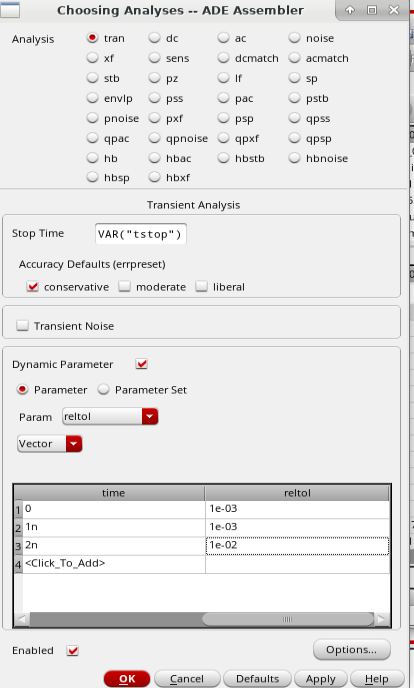Click the horizontal scrollbar thumb in table
The image size is (414, 688).
tap(287, 620)
